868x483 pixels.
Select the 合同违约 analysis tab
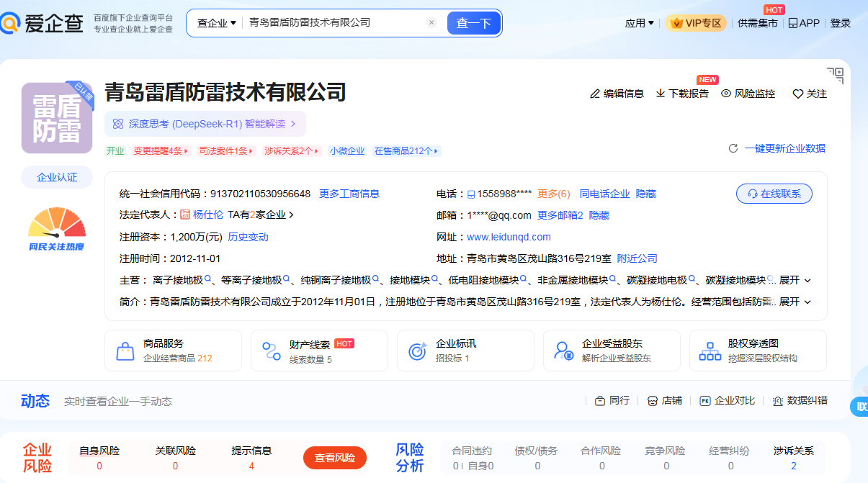472,458
